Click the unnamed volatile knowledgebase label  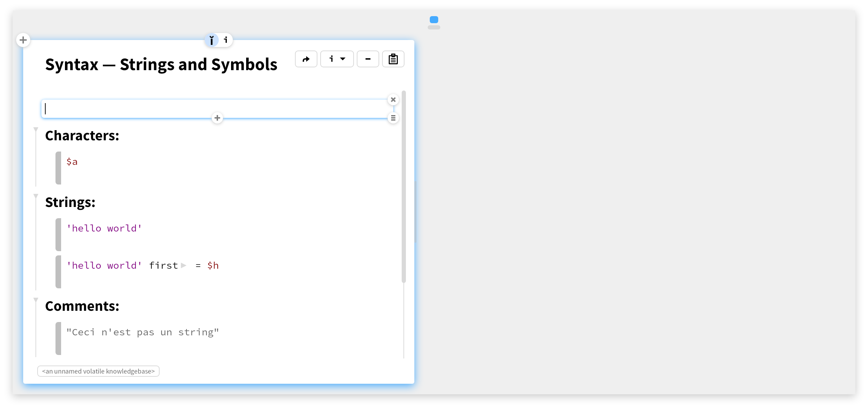(x=98, y=371)
